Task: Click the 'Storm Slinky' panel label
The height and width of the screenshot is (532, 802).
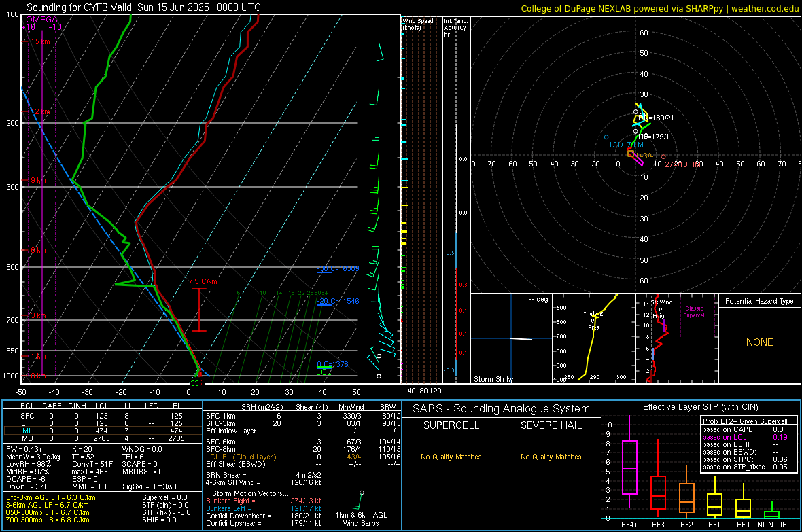Action: coord(493,379)
